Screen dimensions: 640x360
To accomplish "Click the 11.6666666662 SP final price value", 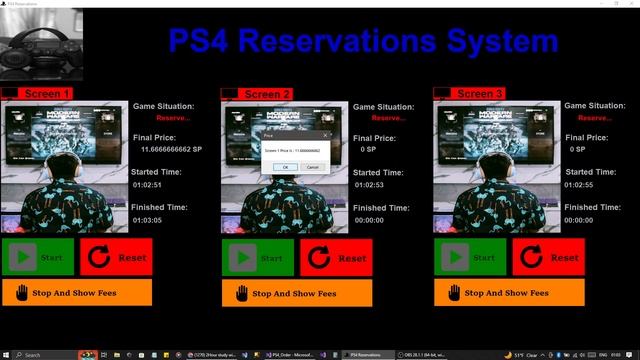I will (171, 149).
